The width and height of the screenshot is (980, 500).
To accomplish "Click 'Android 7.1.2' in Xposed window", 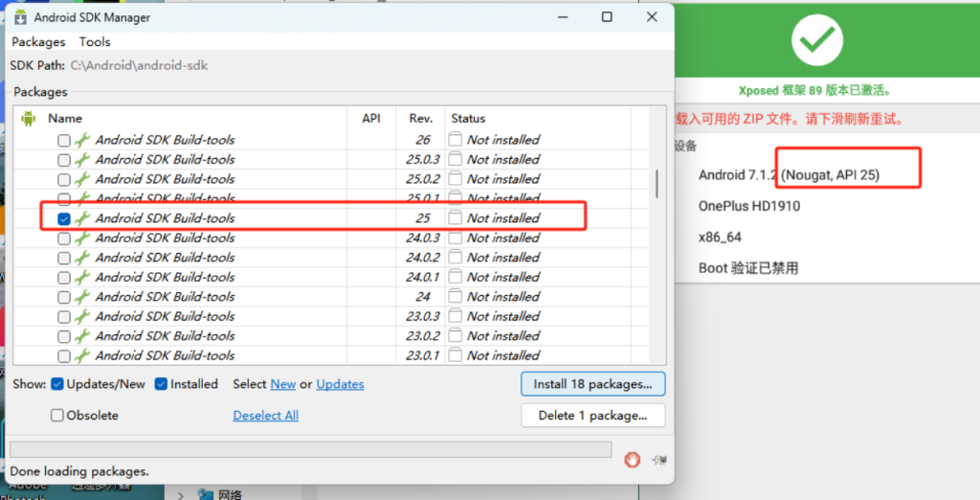I will tap(738, 175).
